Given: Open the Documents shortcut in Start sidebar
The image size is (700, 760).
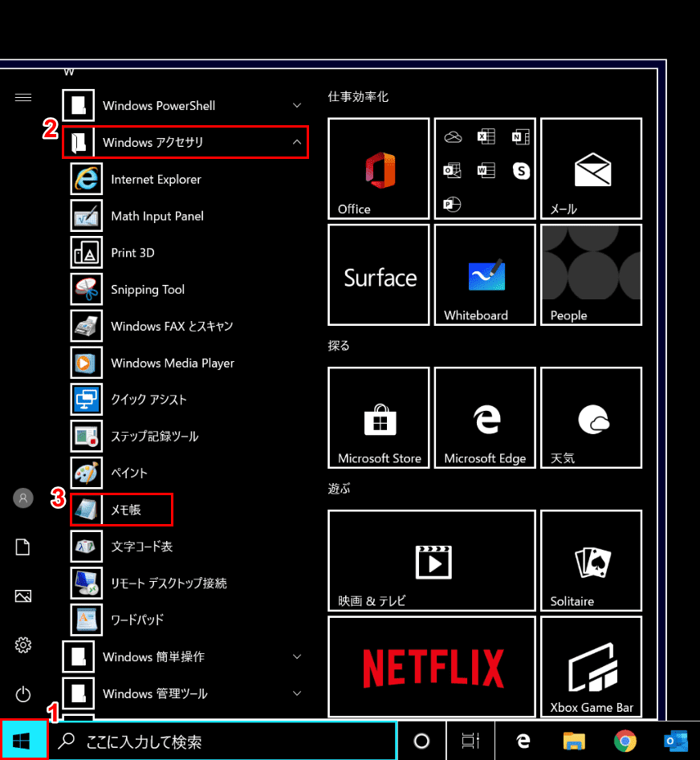Looking at the screenshot, I should (22, 547).
